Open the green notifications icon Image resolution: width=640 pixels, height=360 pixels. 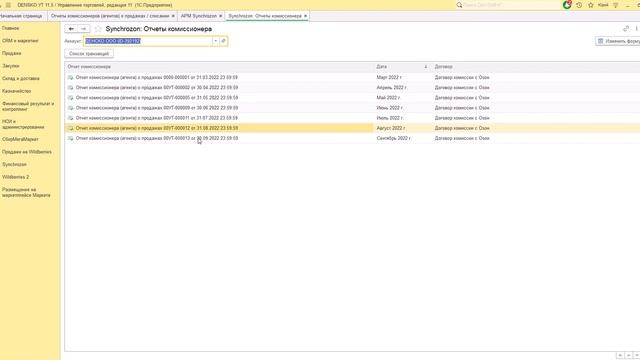click(x=567, y=5)
